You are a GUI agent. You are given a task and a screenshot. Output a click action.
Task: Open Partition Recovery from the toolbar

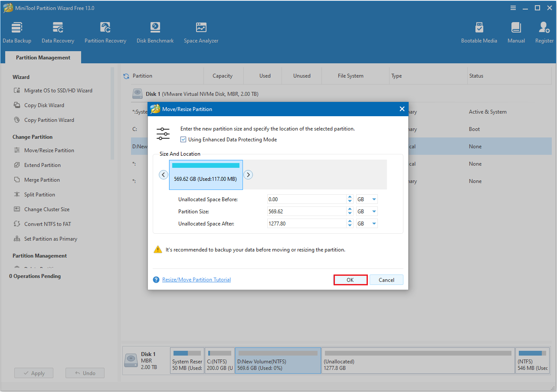[105, 33]
